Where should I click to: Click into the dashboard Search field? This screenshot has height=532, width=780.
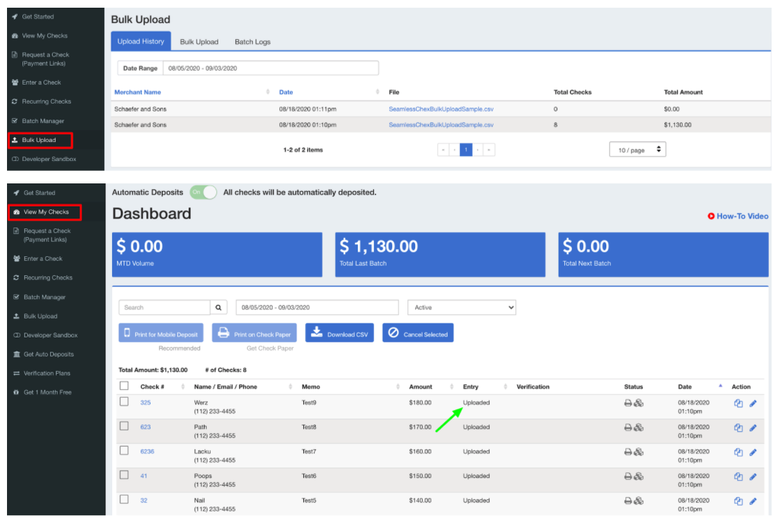(x=165, y=307)
